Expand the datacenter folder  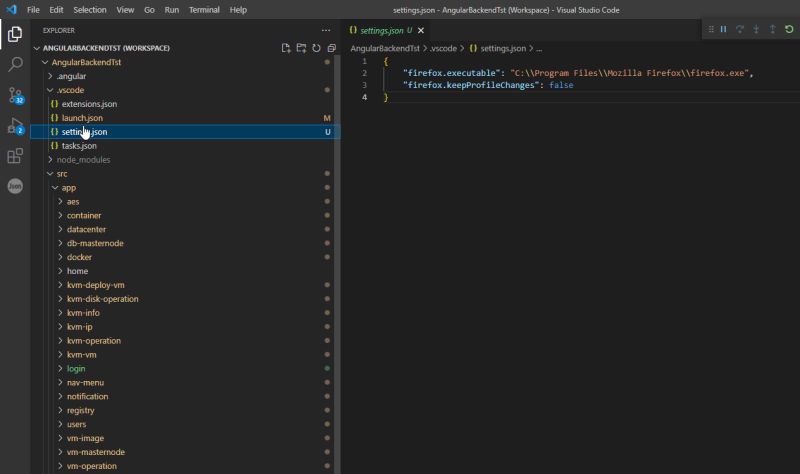(60, 229)
